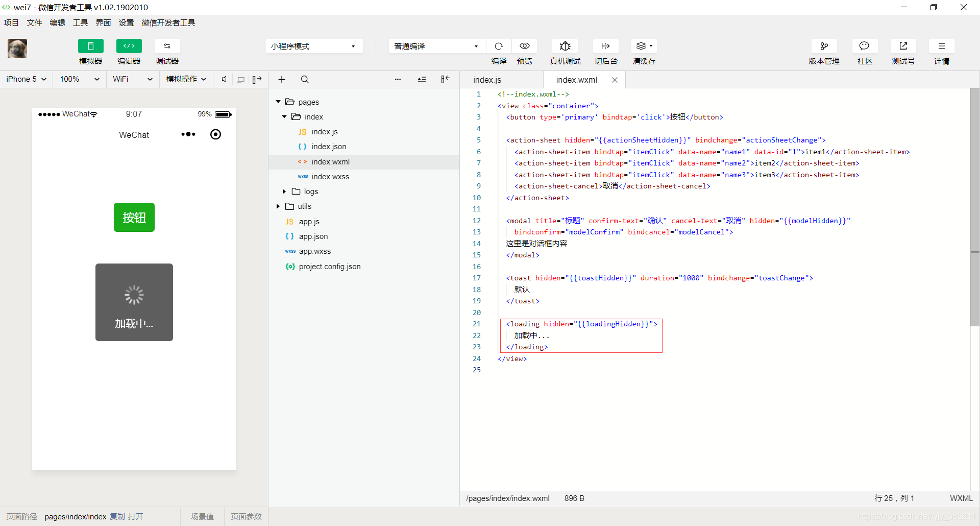
Task: Add a new file with plus icon
Action: [281, 79]
